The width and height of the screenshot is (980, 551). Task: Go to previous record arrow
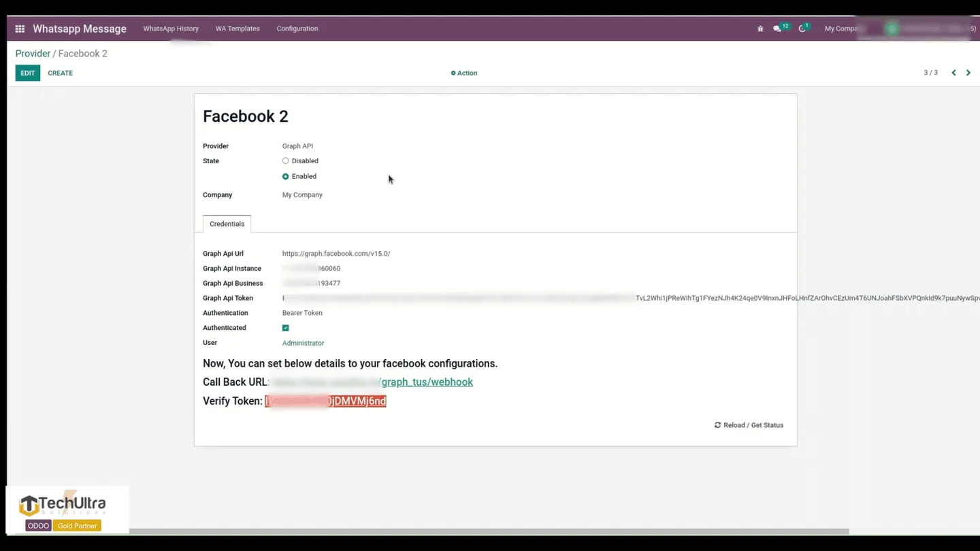953,73
